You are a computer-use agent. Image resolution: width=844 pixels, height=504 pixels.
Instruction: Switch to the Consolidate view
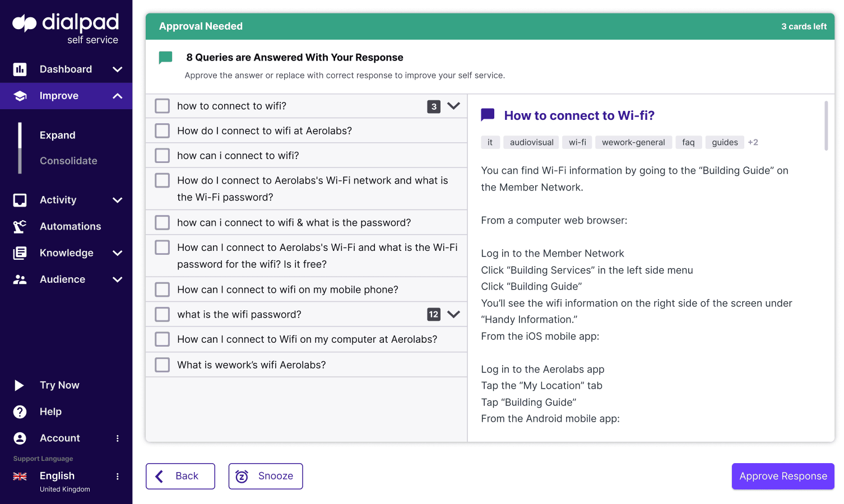(x=68, y=161)
